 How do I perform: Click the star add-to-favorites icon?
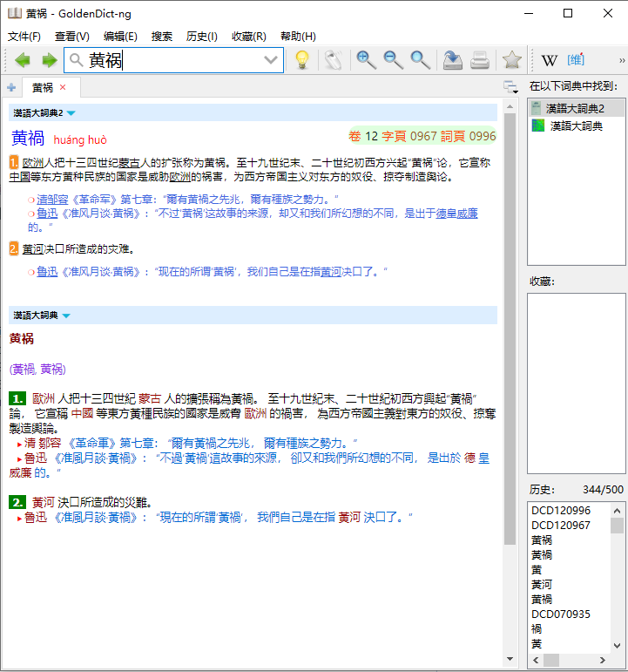pos(511,60)
